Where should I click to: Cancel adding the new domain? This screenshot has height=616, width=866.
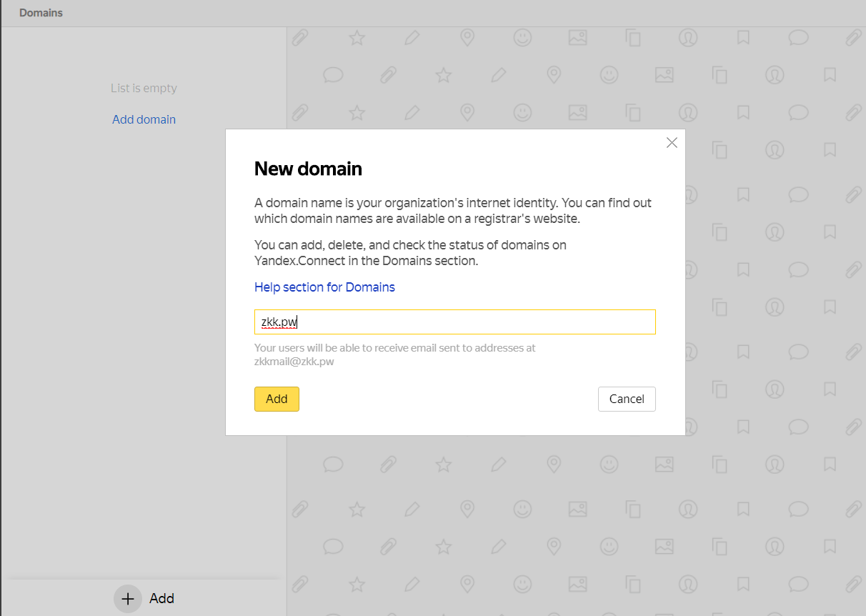[x=627, y=399]
